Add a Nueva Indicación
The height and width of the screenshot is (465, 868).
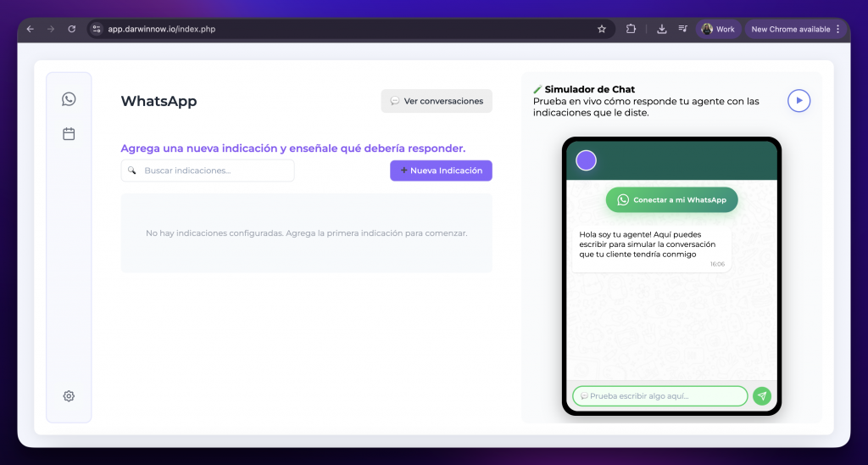point(441,171)
